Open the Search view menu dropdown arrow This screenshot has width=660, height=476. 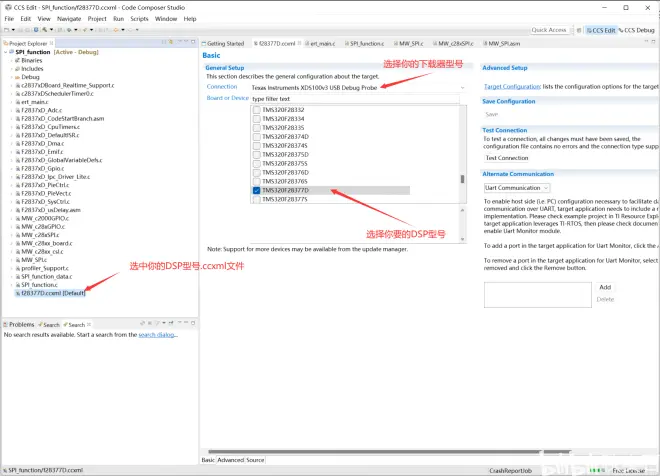coord(164,323)
